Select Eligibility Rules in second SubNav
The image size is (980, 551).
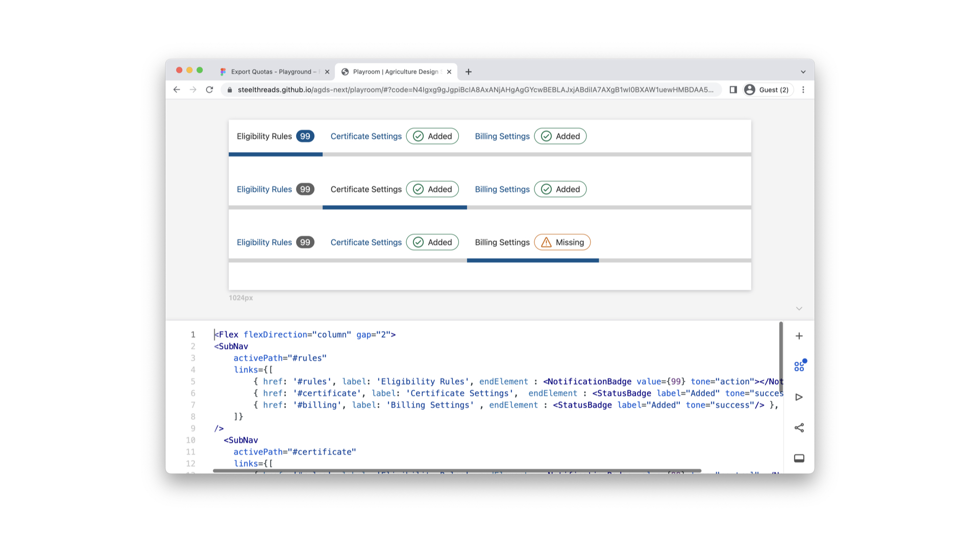[x=264, y=189]
